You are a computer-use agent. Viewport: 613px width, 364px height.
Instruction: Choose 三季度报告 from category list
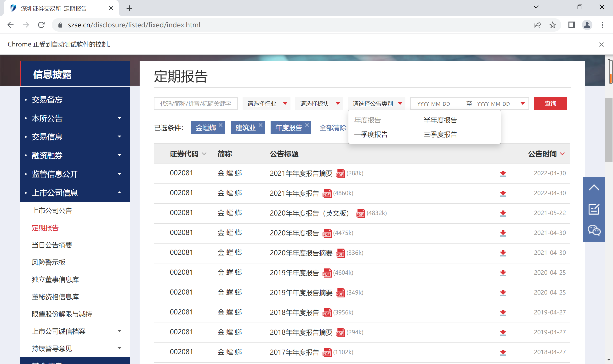point(440,134)
